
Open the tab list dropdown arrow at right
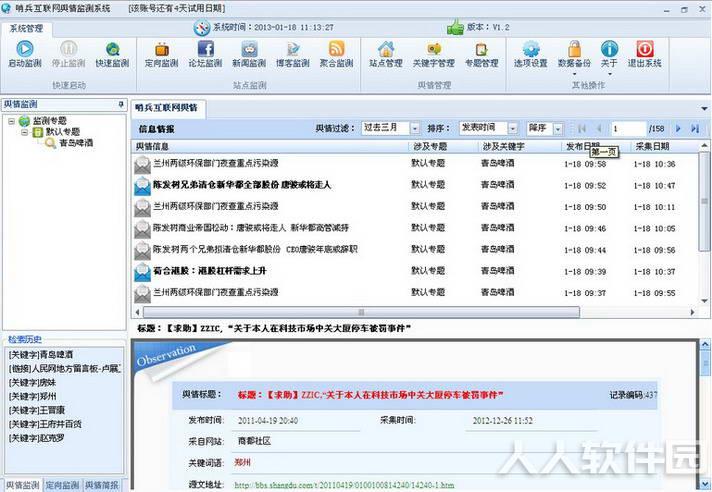(x=704, y=108)
